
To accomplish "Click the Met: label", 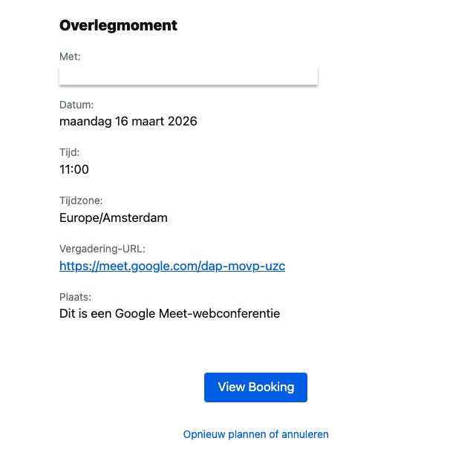I will click(70, 56).
